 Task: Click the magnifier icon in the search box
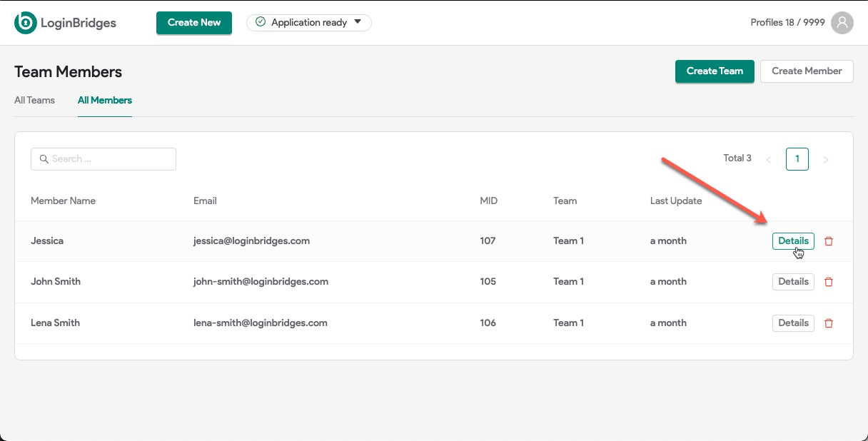click(x=44, y=158)
